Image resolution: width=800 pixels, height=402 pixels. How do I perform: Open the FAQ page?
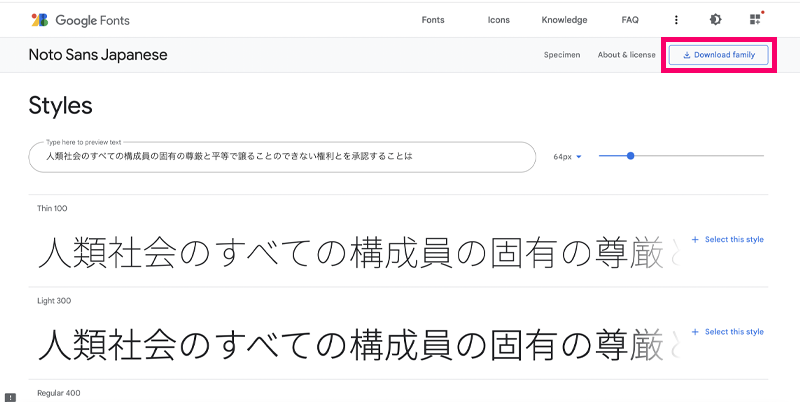click(x=630, y=20)
